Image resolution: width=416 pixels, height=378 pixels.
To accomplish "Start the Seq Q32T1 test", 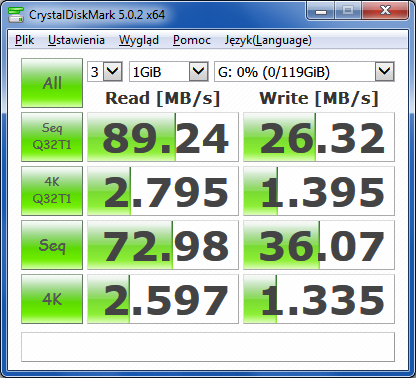I will [52, 137].
